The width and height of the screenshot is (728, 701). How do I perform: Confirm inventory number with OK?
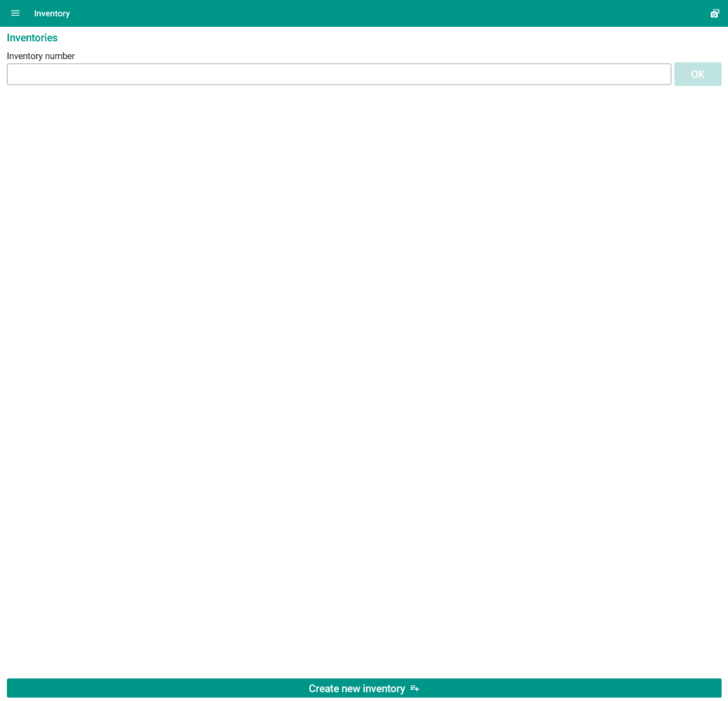click(697, 74)
